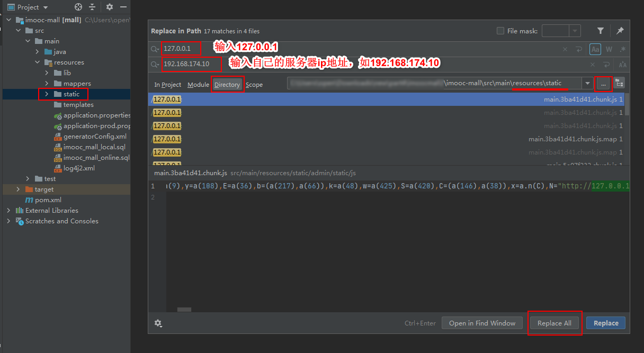Expand the static folder
This screenshot has height=353, width=644.
pyautogui.click(x=47, y=94)
